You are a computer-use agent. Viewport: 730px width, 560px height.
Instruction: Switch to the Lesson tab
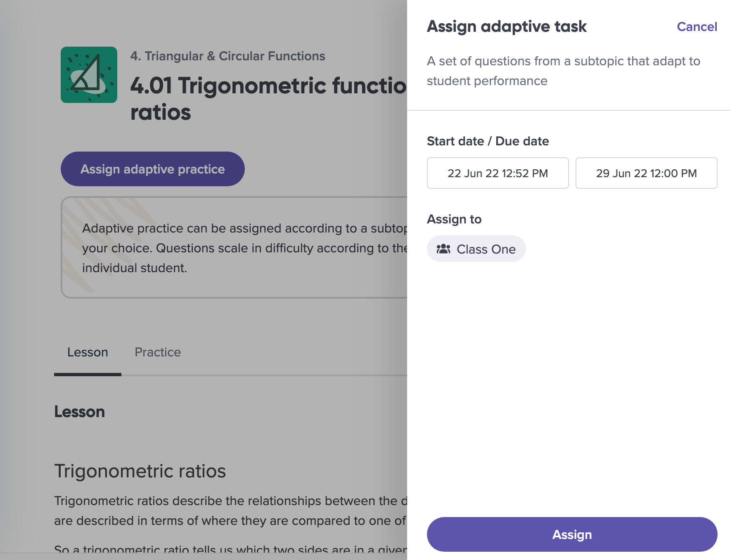coord(88,352)
